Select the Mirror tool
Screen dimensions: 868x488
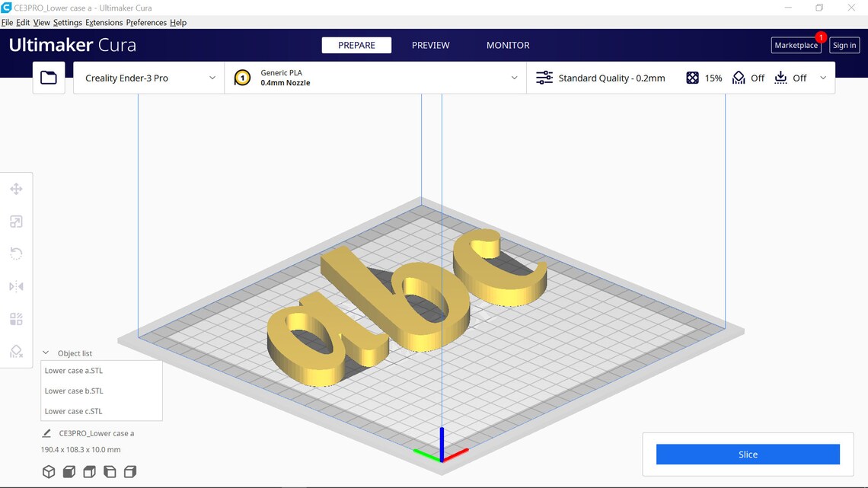pyautogui.click(x=16, y=286)
